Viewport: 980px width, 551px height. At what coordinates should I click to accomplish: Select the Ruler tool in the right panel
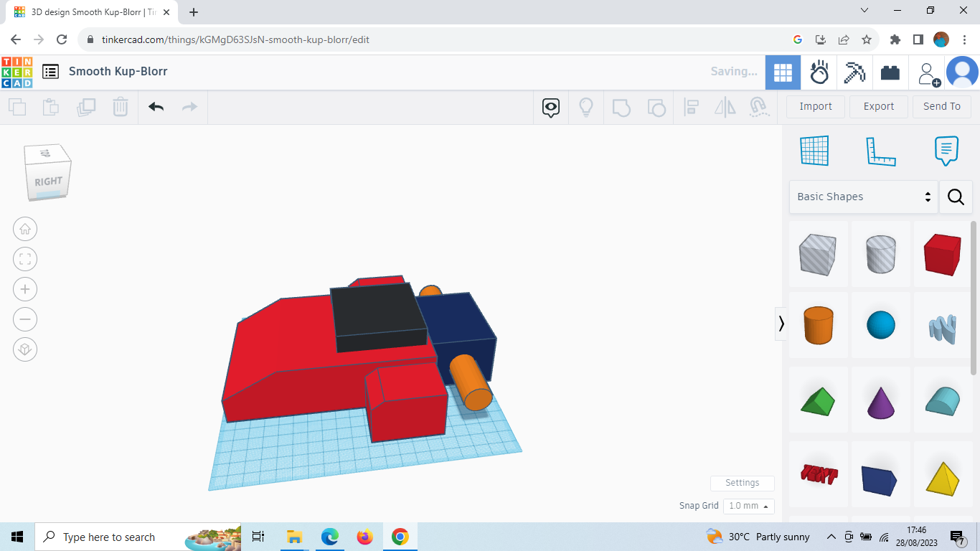tap(881, 151)
